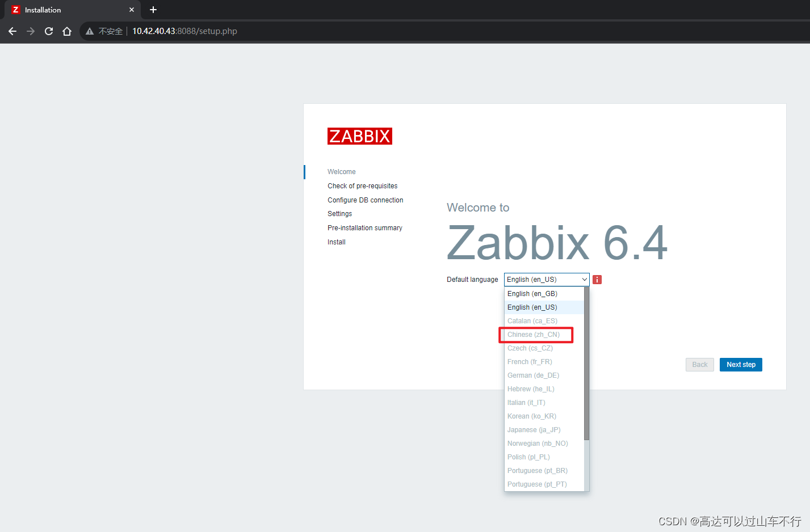Click Pre-installation summary step

coord(365,228)
